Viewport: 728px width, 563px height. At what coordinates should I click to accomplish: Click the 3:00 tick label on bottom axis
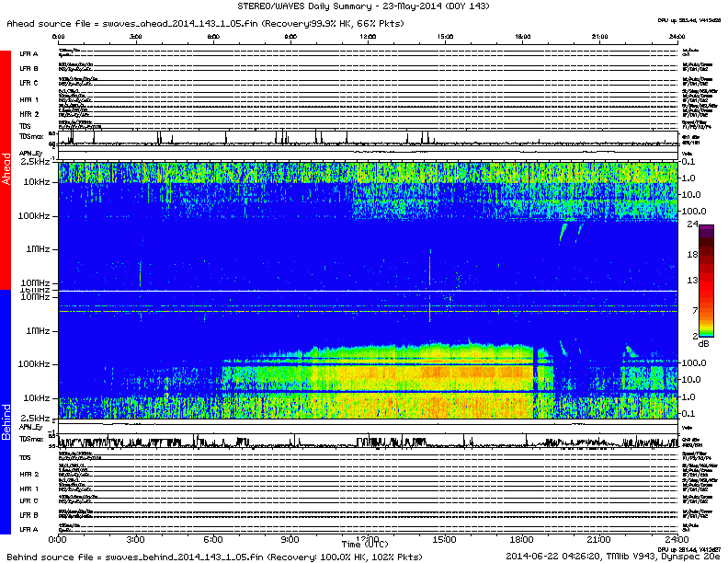(x=135, y=539)
